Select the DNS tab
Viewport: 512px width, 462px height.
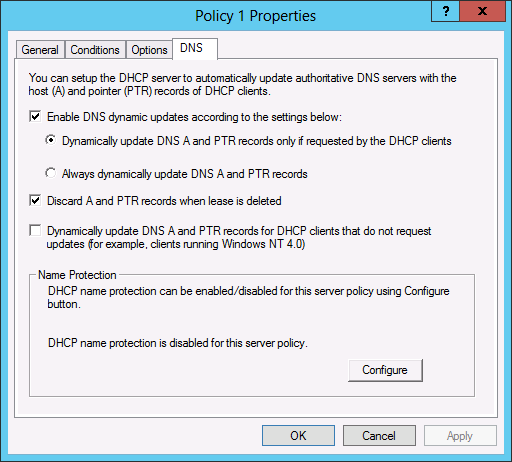(x=195, y=49)
